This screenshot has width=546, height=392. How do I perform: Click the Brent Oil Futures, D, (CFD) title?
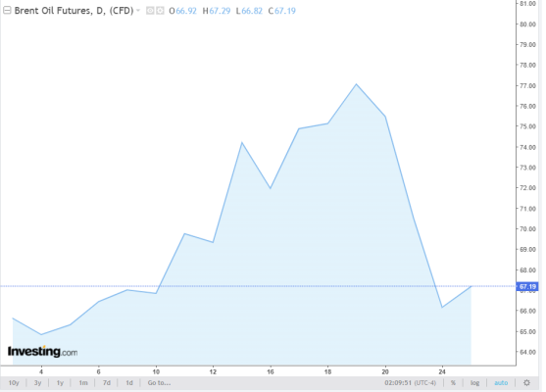tap(74, 11)
